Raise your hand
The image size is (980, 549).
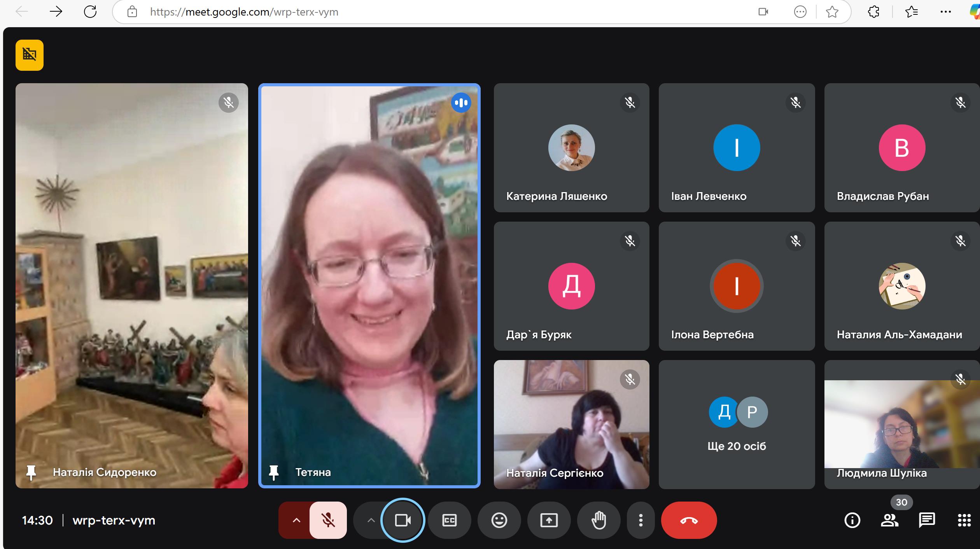coord(598,520)
